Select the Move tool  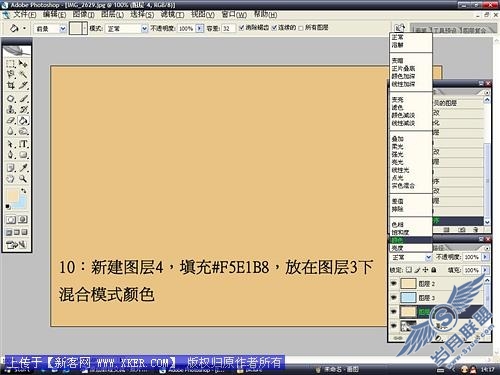(x=23, y=63)
